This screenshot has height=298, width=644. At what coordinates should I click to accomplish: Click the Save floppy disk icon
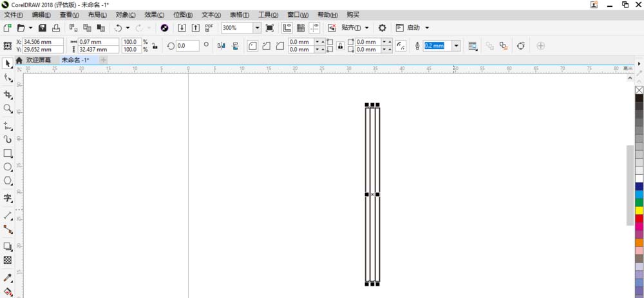(43, 28)
